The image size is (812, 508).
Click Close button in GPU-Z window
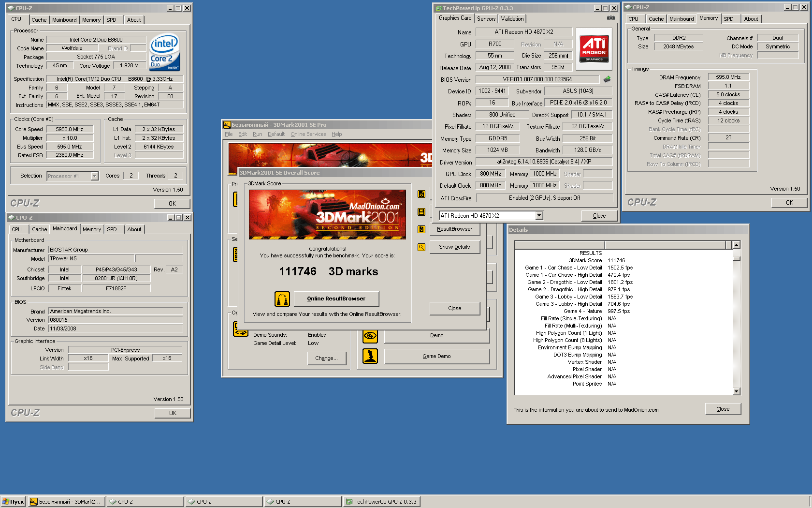point(599,216)
